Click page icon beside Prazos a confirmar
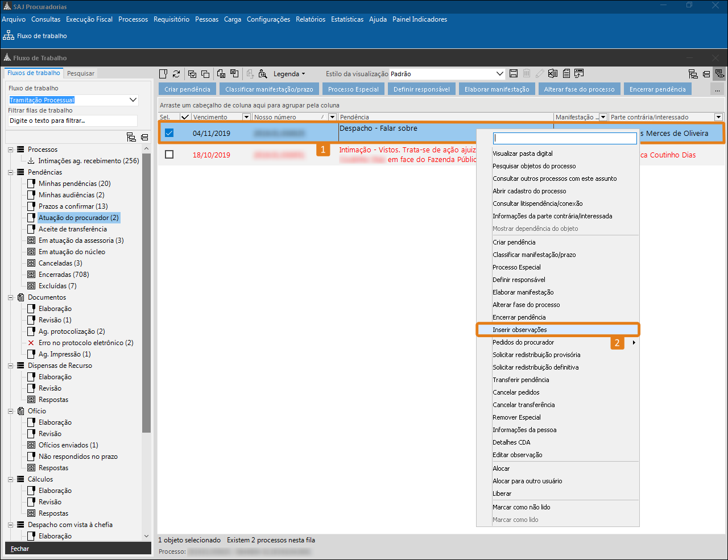Screen dimensions: 728x560 (31, 206)
